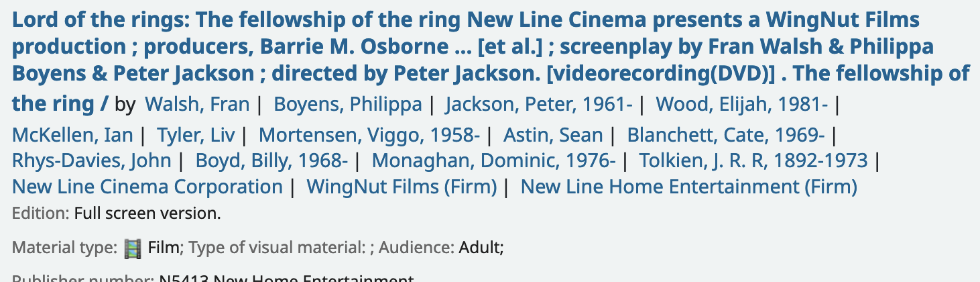Click the Adult audience value
This screenshot has width=980, height=282.
click(x=479, y=248)
